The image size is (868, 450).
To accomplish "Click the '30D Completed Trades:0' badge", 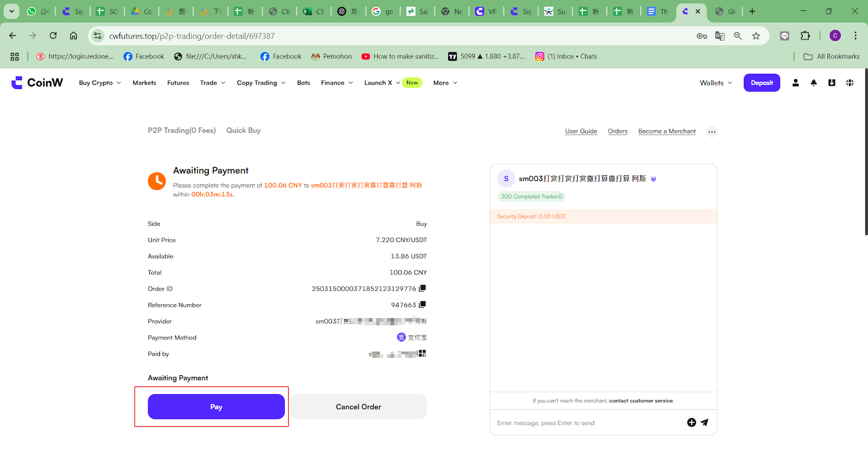I will 531,196.
